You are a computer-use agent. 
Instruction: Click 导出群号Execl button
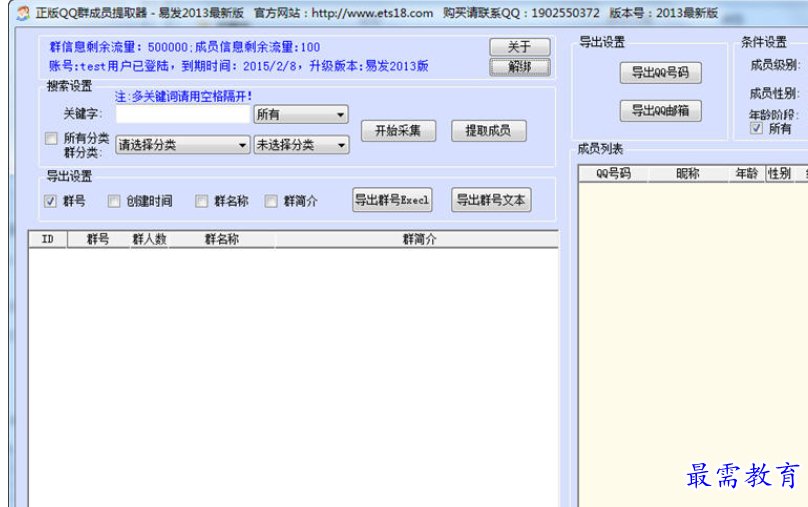tap(392, 200)
